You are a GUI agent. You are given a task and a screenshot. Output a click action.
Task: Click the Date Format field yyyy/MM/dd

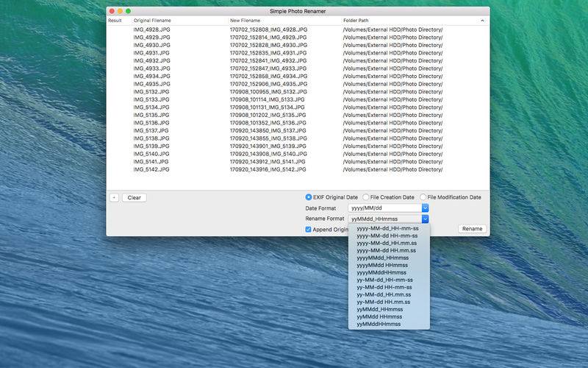click(x=385, y=208)
